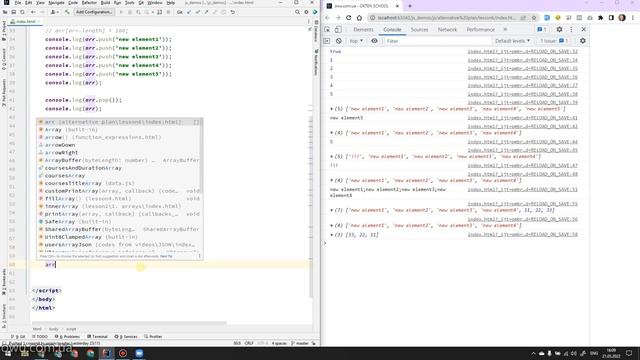The image size is (640, 360).
Task: Open a new Chrome tab
Action: coord(410,6)
